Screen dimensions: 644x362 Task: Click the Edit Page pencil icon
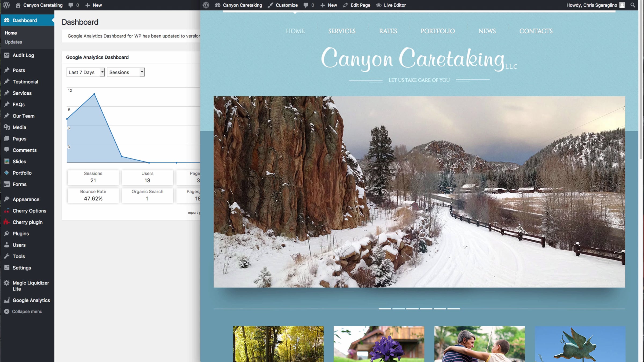[346, 5]
